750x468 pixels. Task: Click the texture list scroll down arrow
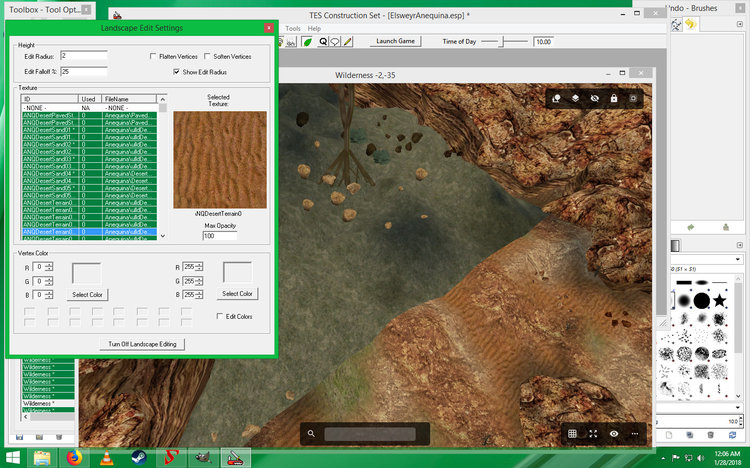click(163, 235)
